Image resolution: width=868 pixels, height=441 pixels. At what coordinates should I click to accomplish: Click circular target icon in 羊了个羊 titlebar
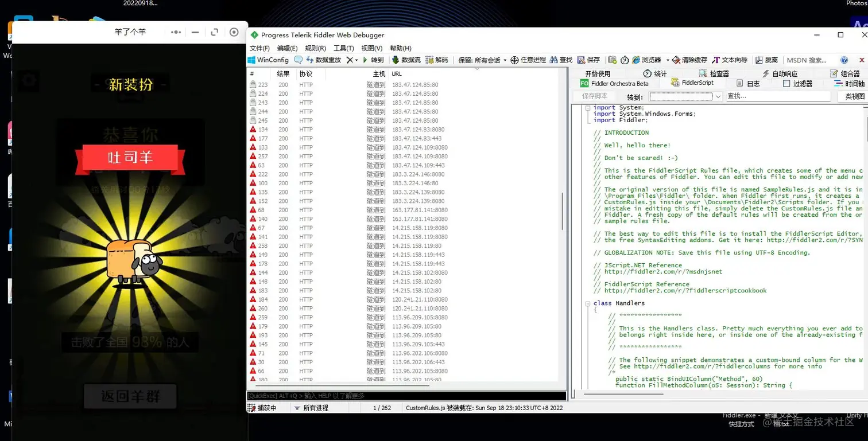pyautogui.click(x=234, y=32)
